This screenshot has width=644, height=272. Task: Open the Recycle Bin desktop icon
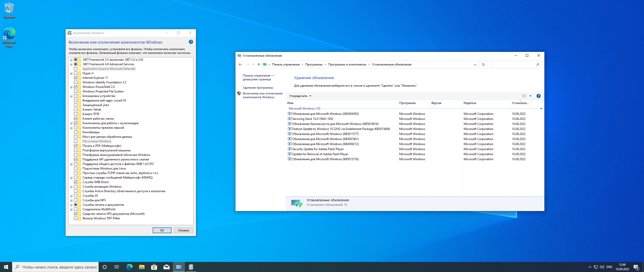[9, 10]
